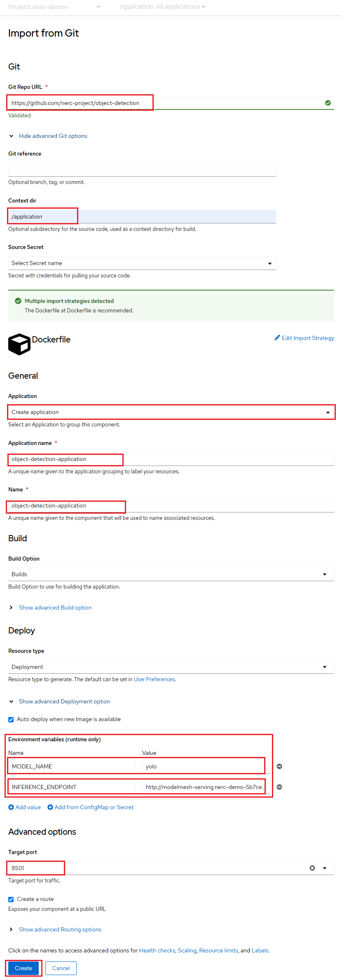
Task: Click the Add value plus icon
Action: pos(11,807)
